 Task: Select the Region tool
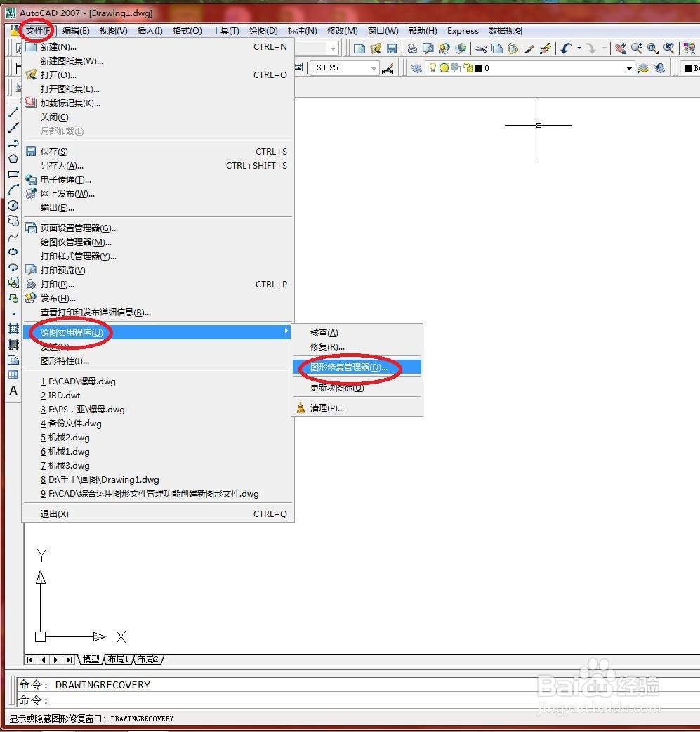coord(13,360)
